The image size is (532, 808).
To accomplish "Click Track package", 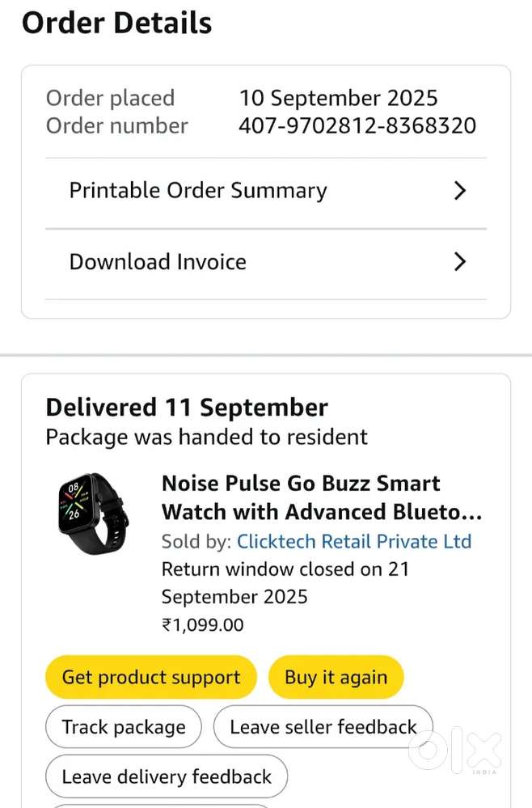I will coord(123,726).
